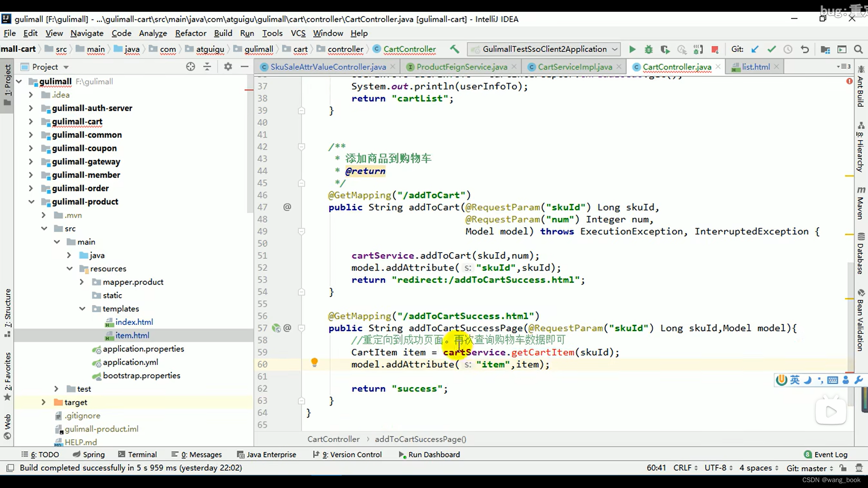Viewport: 868px width, 488px height.
Task: Fold addToCartSuccessPage method at line 57
Action: tap(302, 328)
